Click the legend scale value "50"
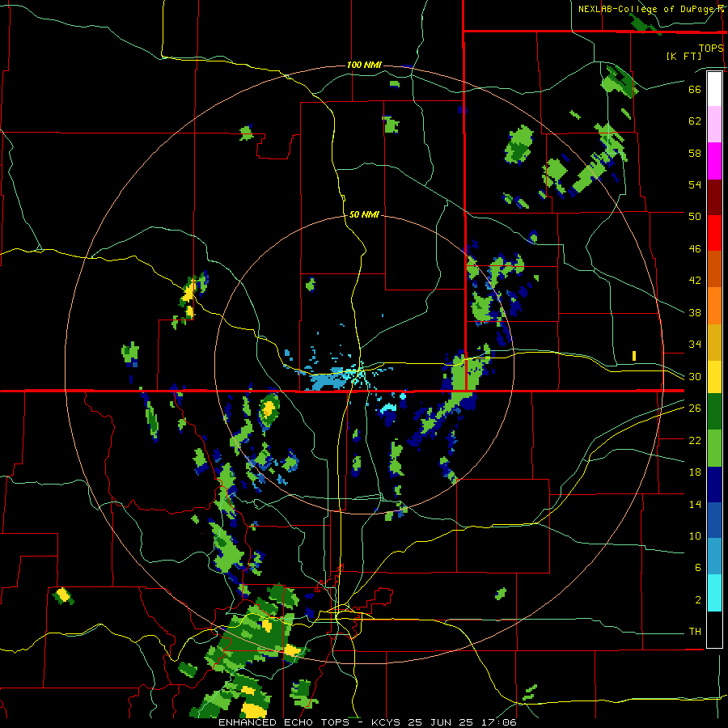The height and width of the screenshot is (728, 728). 695,216
